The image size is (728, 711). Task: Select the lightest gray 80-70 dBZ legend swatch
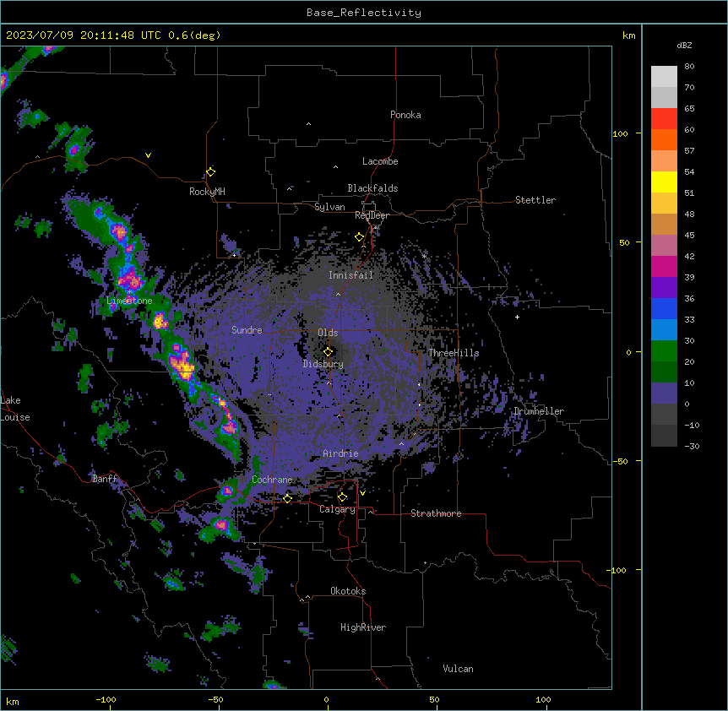click(x=664, y=77)
